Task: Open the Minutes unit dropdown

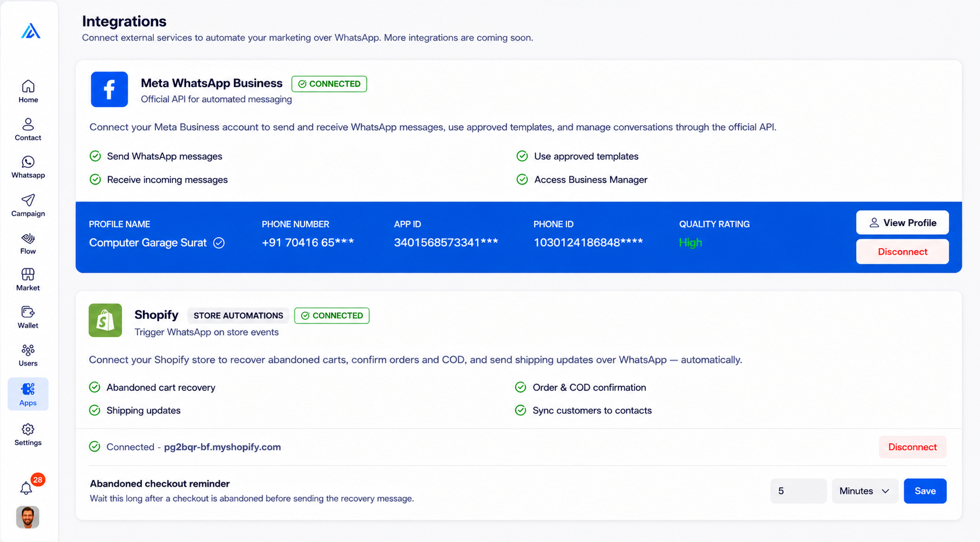Action: tap(865, 491)
